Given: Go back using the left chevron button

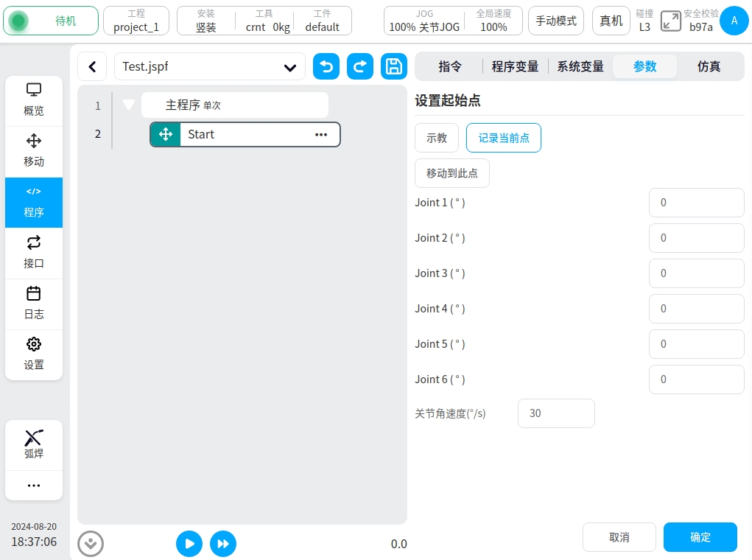Looking at the screenshot, I should point(92,66).
